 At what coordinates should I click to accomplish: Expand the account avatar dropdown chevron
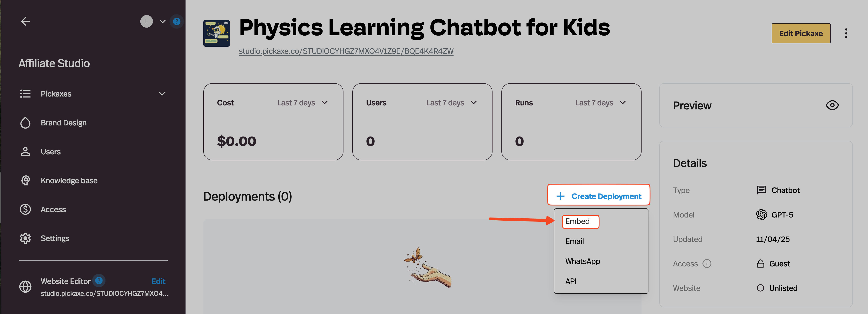pos(162,22)
